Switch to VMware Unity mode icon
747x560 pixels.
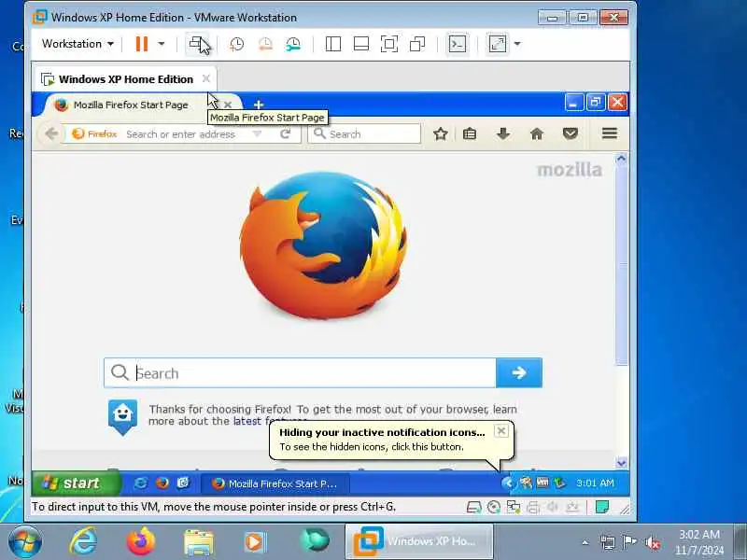[x=417, y=44]
